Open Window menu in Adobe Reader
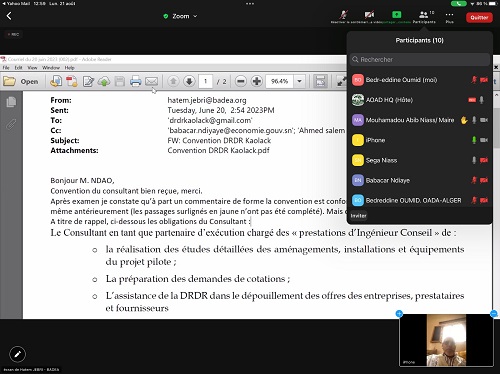The height and width of the screenshot is (374, 500). 51,68
